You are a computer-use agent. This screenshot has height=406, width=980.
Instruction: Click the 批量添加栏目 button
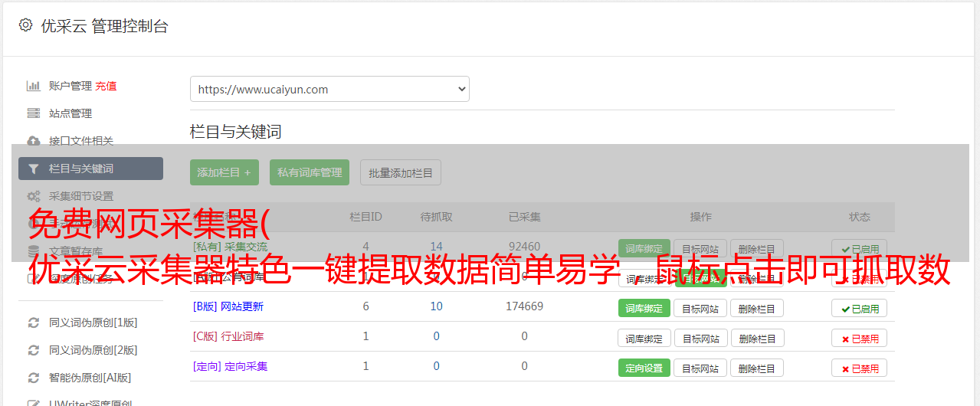coord(401,172)
